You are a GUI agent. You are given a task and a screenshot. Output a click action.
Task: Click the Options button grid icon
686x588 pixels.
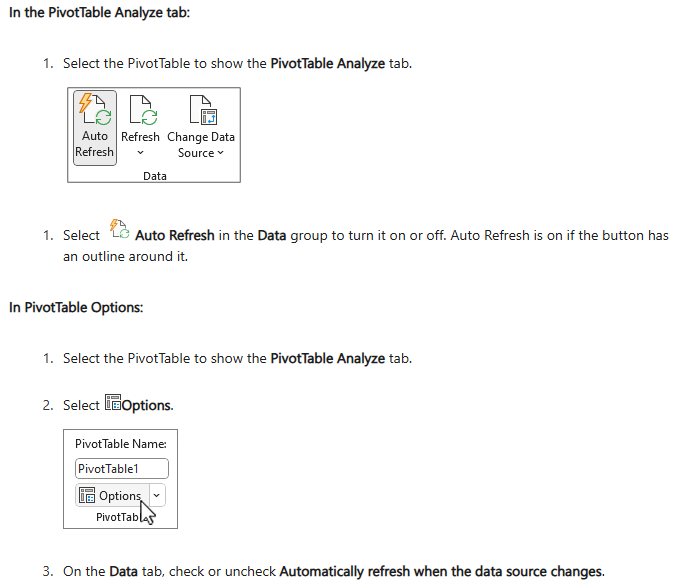(87, 495)
